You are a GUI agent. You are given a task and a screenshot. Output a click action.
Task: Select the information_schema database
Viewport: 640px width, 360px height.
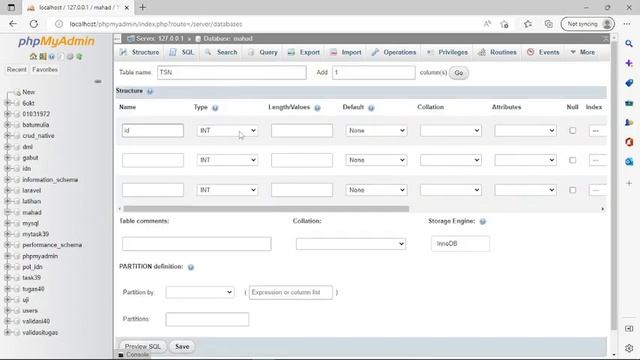[x=50, y=180]
